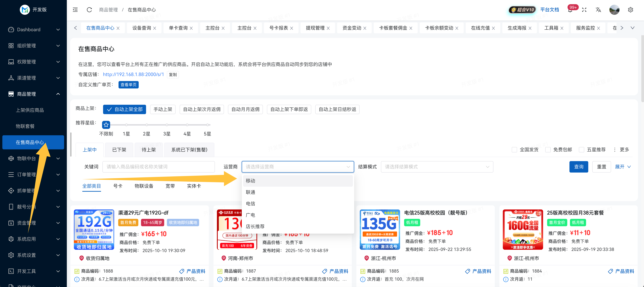Switch to the 已下架 tab
Viewport: 644px width, 287px height.
coord(119,150)
